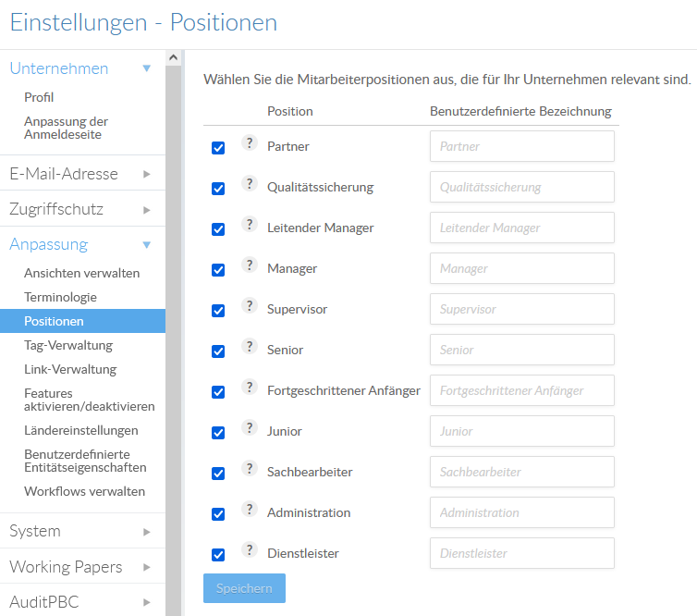The image size is (697, 616).
Task: Click custom field for Fortgeschrittener Anfänger
Action: (x=522, y=390)
